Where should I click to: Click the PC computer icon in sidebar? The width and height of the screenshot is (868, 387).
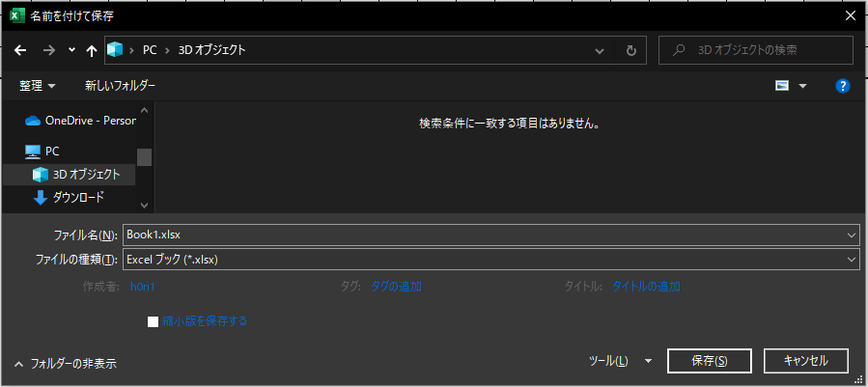[33, 152]
